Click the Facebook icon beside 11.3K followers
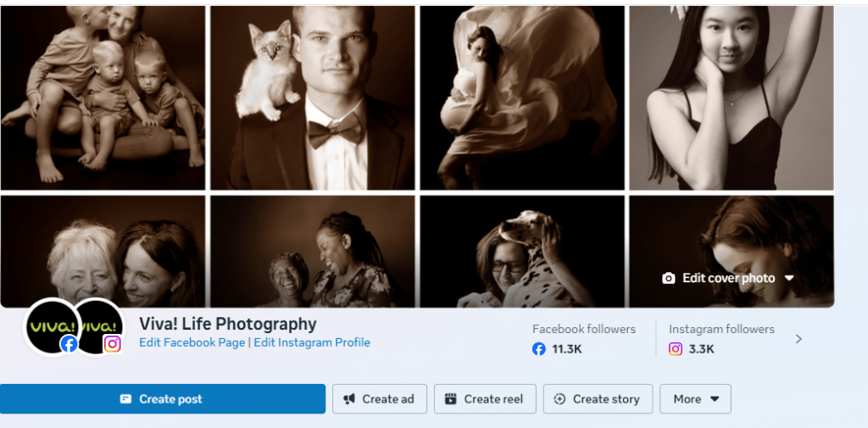 [538, 348]
